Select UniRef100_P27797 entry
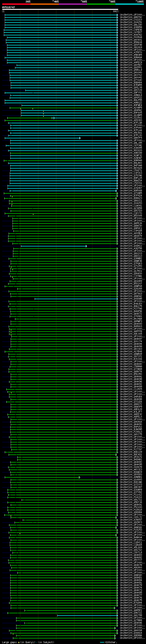This screenshot has width=146, height=644. 131,450
